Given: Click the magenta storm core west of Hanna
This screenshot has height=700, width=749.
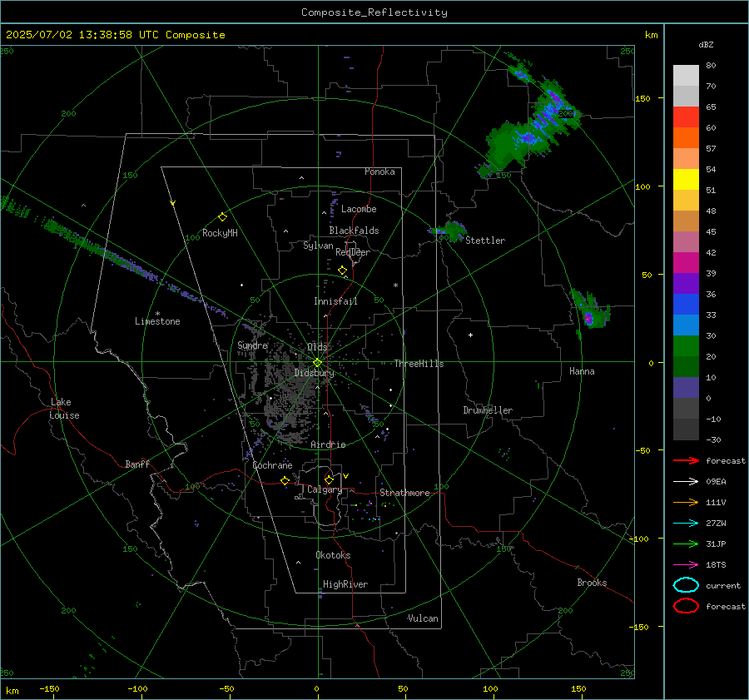Looking at the screenshot, I should [588, 318].
